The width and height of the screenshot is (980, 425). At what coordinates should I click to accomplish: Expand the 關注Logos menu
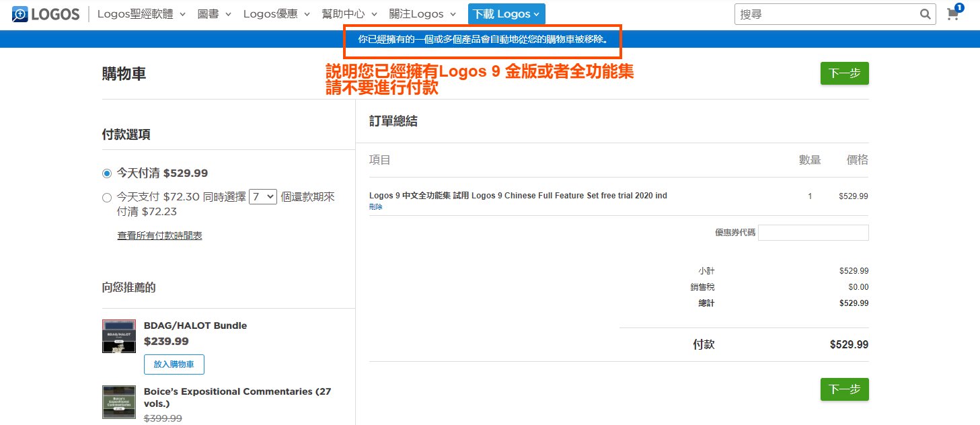pos(422,14)
